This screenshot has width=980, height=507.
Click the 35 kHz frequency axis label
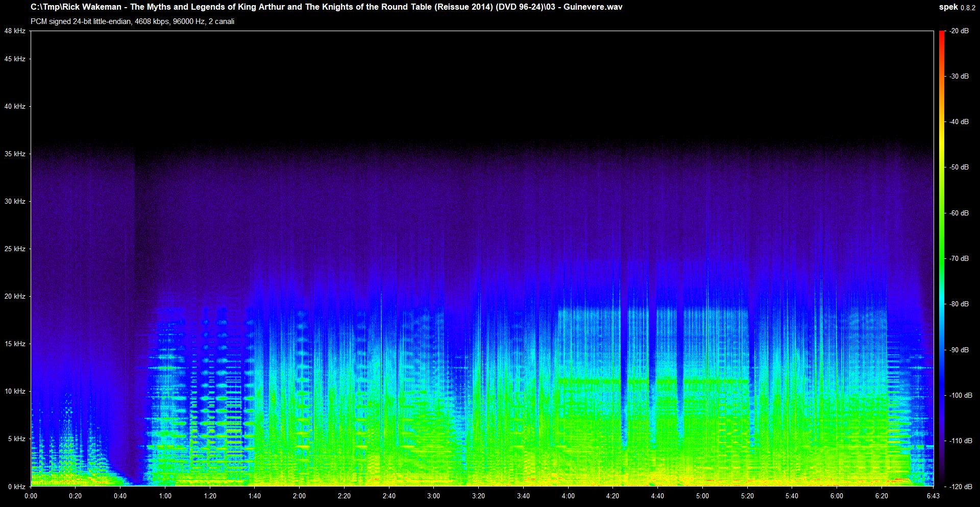(x=14, y=154)
